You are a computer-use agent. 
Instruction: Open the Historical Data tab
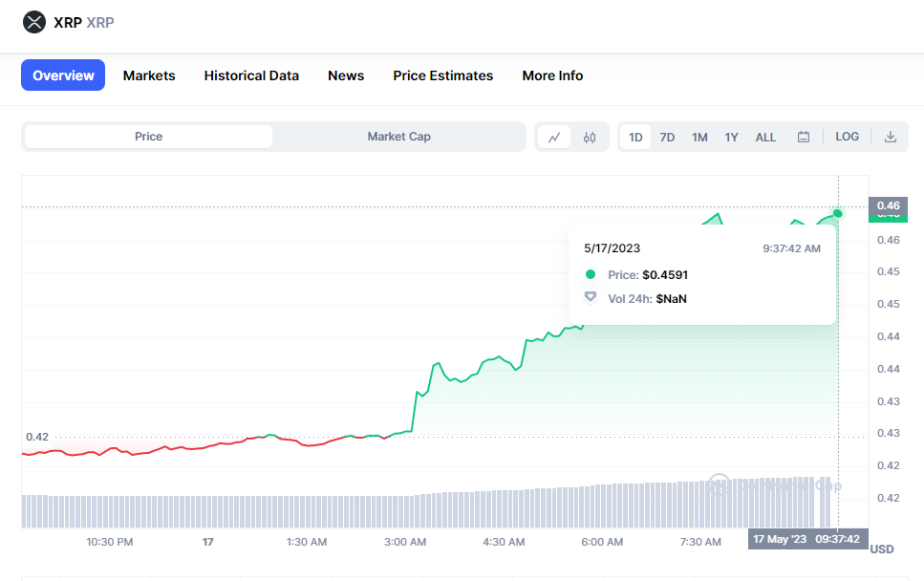251,75
